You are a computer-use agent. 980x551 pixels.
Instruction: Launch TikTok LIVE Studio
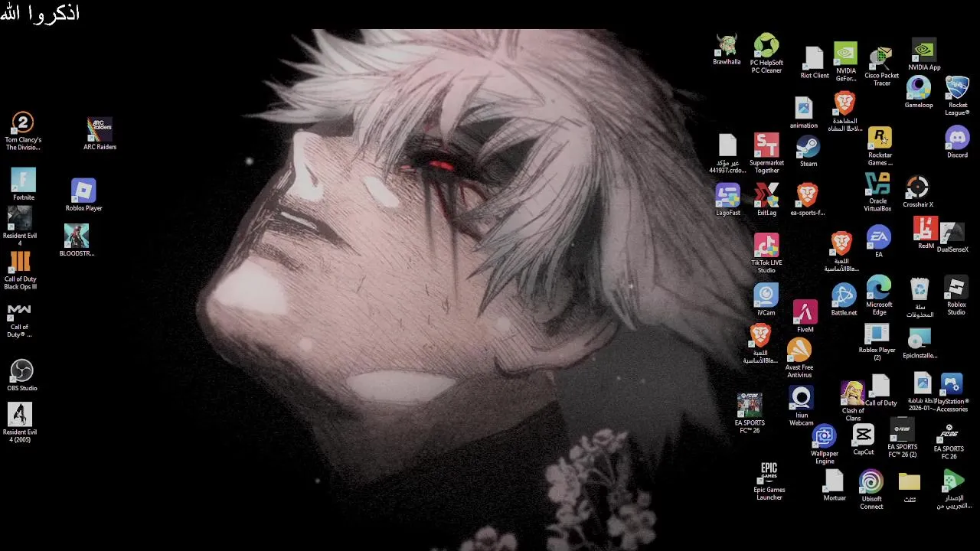pyautogui.click(x=766, y=253)
